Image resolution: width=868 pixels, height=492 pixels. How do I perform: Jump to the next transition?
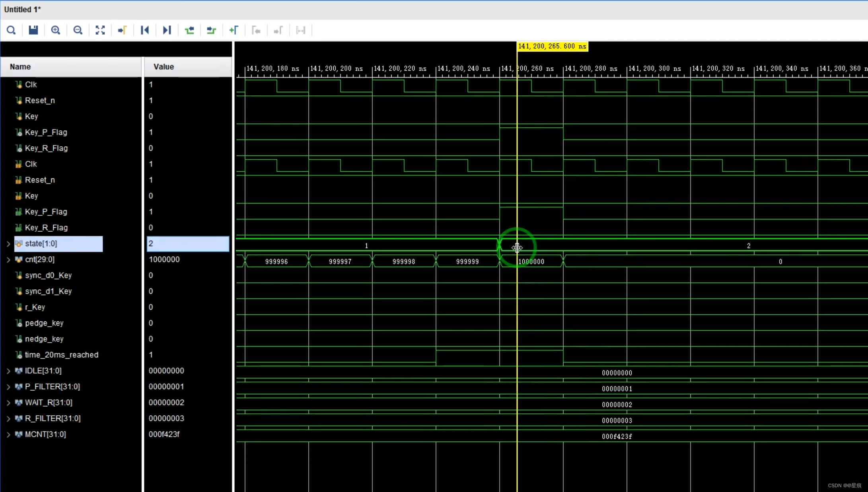212,30
